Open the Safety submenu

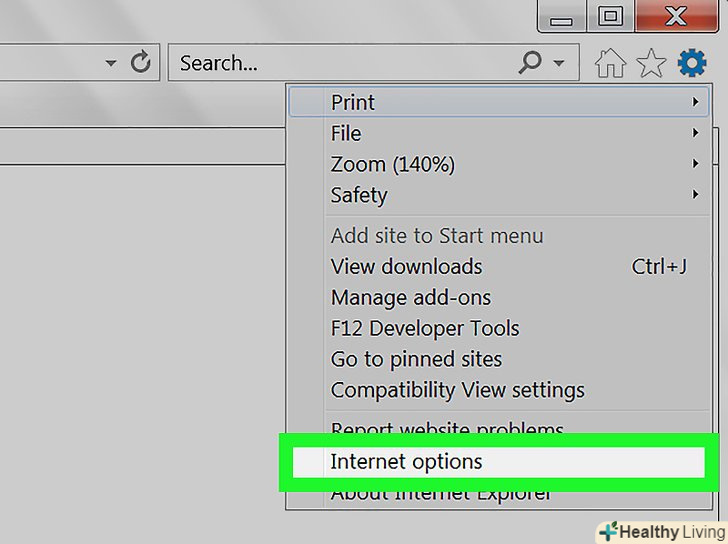(x=499, y=195)
